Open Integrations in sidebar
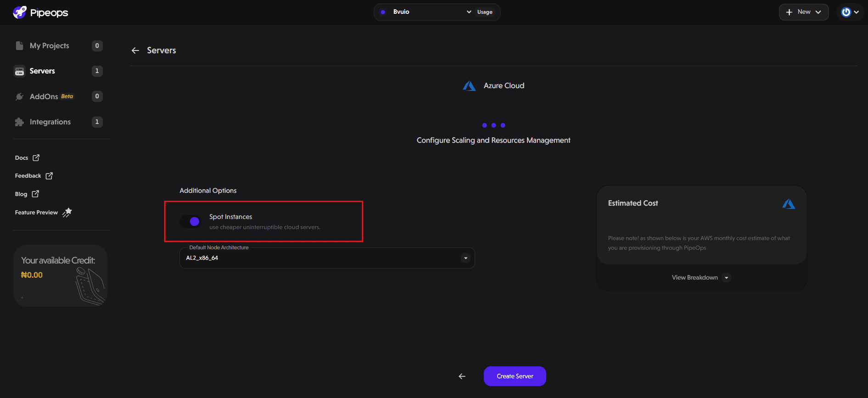The width and height of the screenshot is (868, 398). [x=50, y=122]
